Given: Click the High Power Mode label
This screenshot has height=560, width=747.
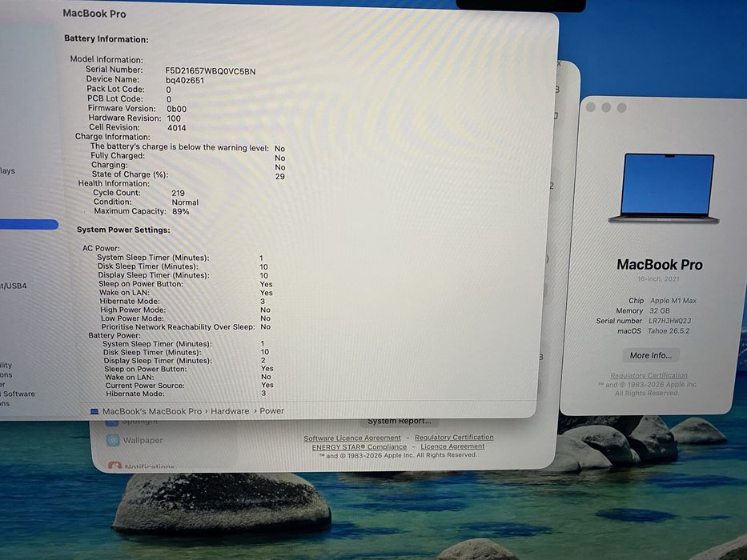Looking at the screenshot, I should click(133, 310).
